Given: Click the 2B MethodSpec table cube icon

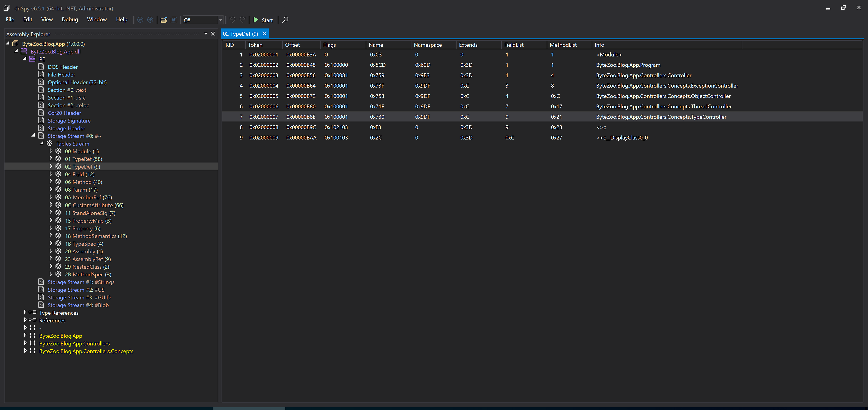Looking at the screenshot, I should coord(58,274).
